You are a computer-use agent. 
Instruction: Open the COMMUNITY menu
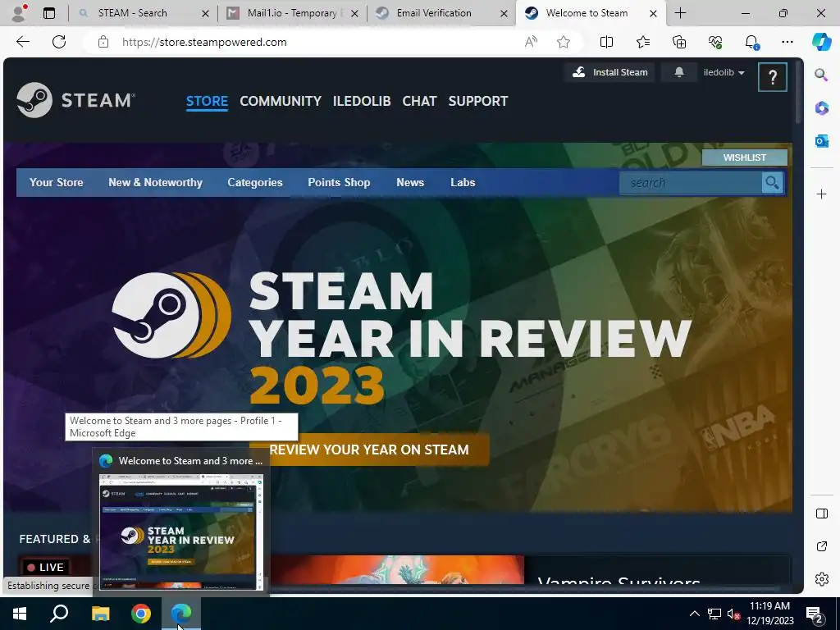281,101
